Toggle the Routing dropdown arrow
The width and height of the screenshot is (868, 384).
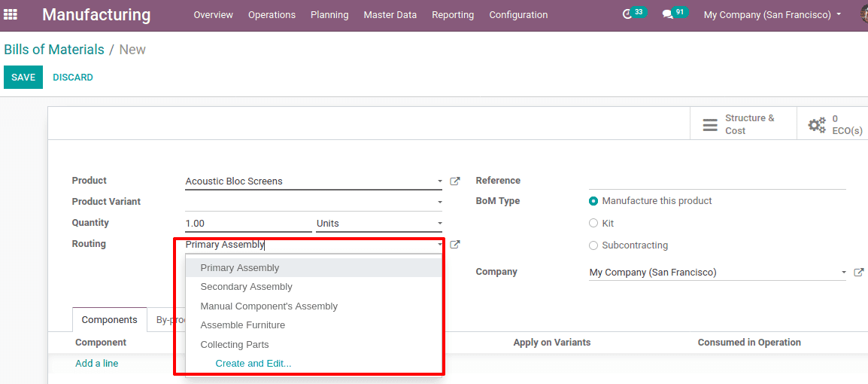(439, 245)
